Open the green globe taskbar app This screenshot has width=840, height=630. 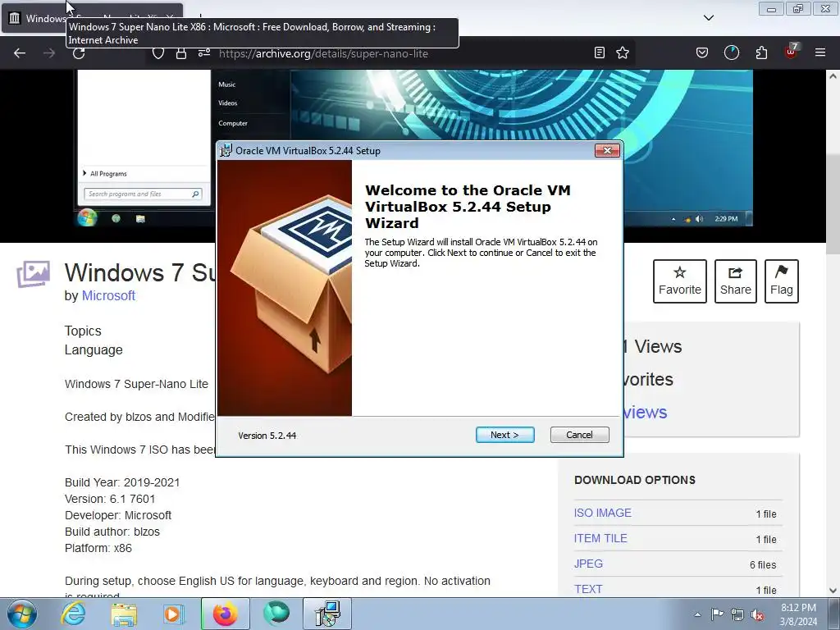point(276,614)
